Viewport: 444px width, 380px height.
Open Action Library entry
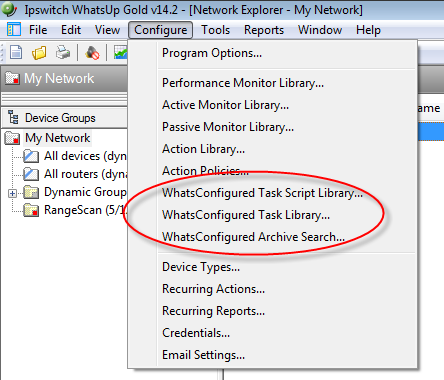(x=272, y=149)
